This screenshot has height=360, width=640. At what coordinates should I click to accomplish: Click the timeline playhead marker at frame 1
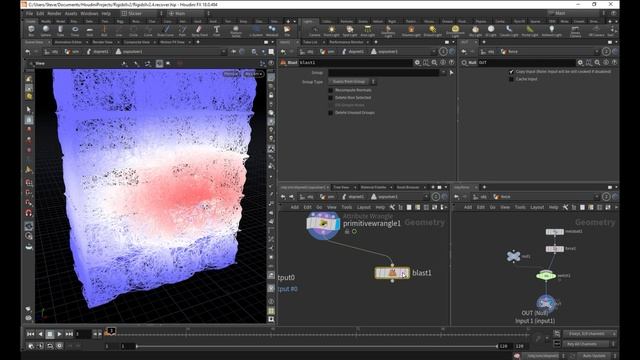tap(111, 331)
